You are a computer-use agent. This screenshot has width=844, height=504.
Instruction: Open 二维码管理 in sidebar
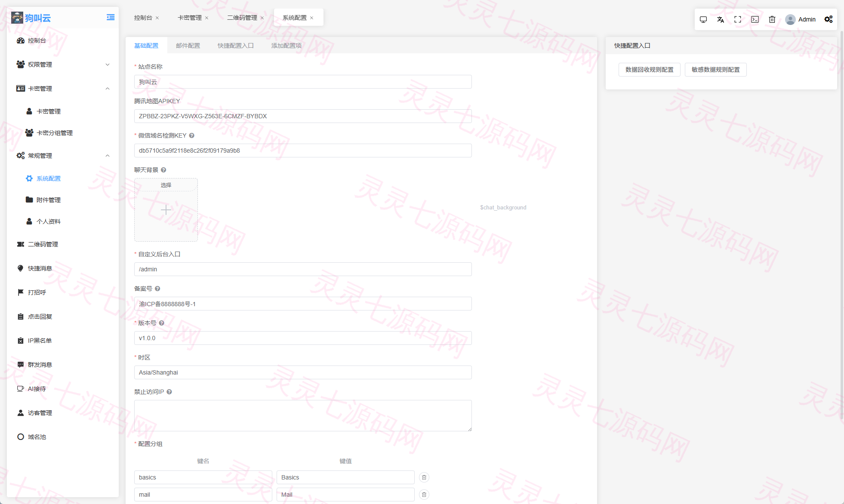point(63,244)
